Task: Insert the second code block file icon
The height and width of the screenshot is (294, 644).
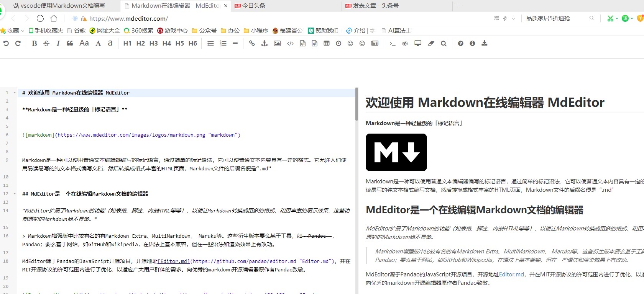Action: pyautogui.click(x=315, y=44)
